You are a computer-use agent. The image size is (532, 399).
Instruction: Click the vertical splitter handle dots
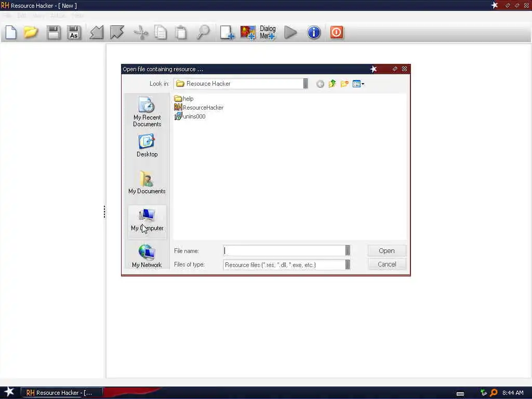pos(104,212)
